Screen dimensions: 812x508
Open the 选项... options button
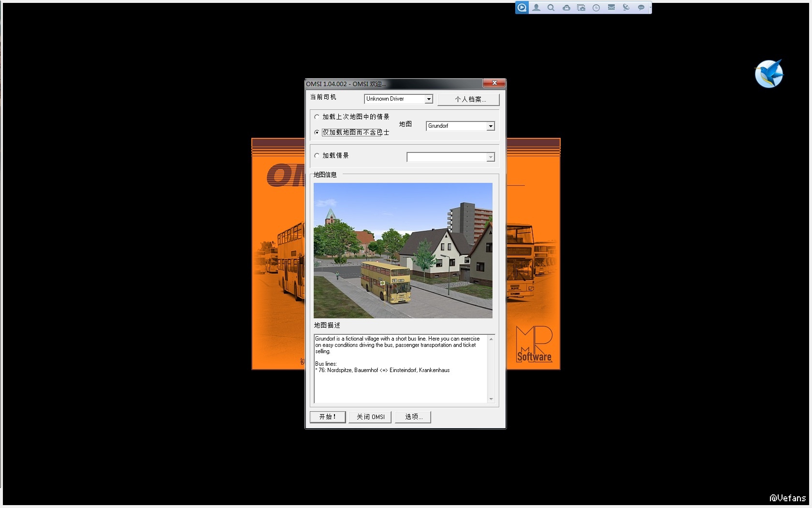pos(413,417)
